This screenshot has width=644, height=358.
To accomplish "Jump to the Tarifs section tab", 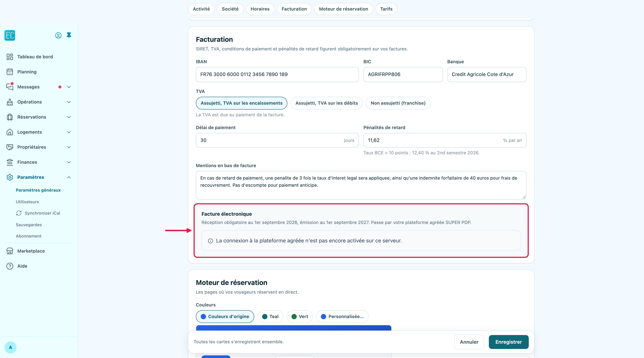I will 386,9.
